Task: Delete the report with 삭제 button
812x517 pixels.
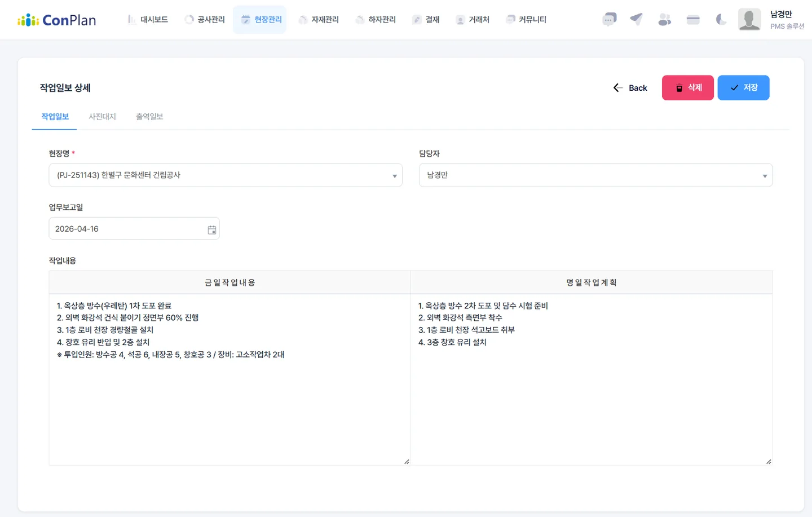Action: [688, 88]
